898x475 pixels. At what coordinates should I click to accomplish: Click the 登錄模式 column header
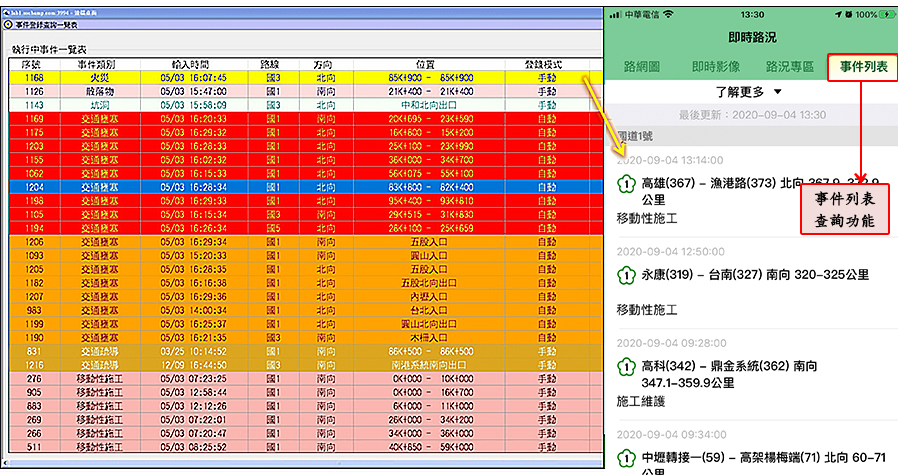pos(547,64)
